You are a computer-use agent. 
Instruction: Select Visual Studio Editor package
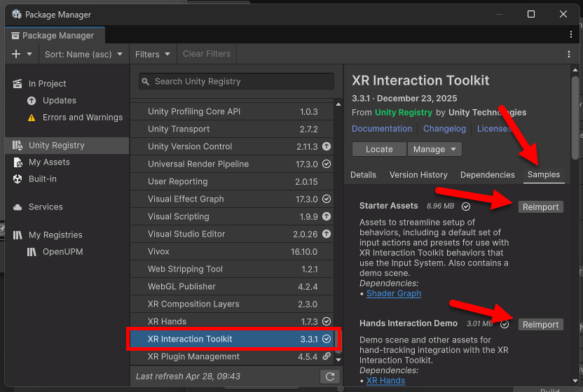232,234
